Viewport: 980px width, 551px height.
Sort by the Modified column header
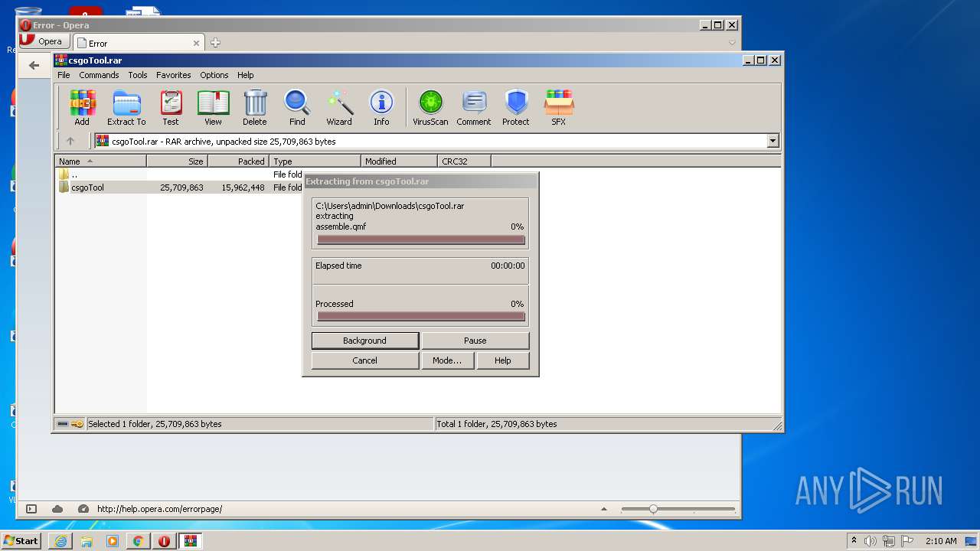click(399, 161)
